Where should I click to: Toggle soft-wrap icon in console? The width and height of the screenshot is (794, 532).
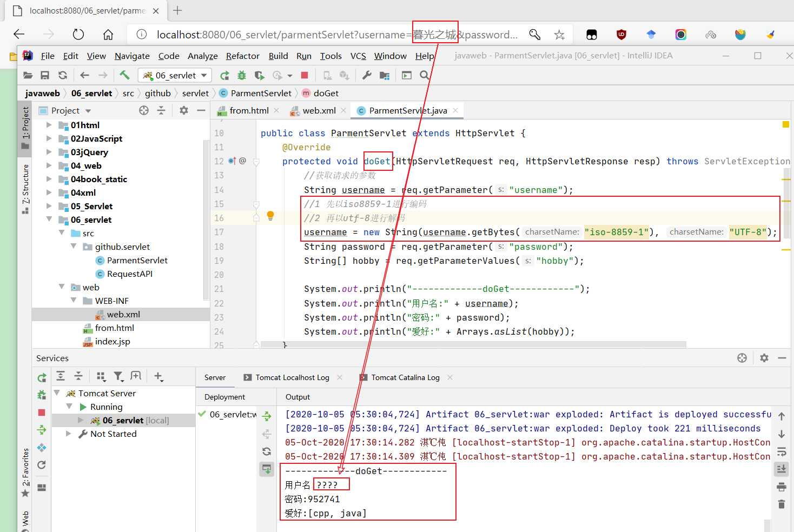tap(782, 451)
